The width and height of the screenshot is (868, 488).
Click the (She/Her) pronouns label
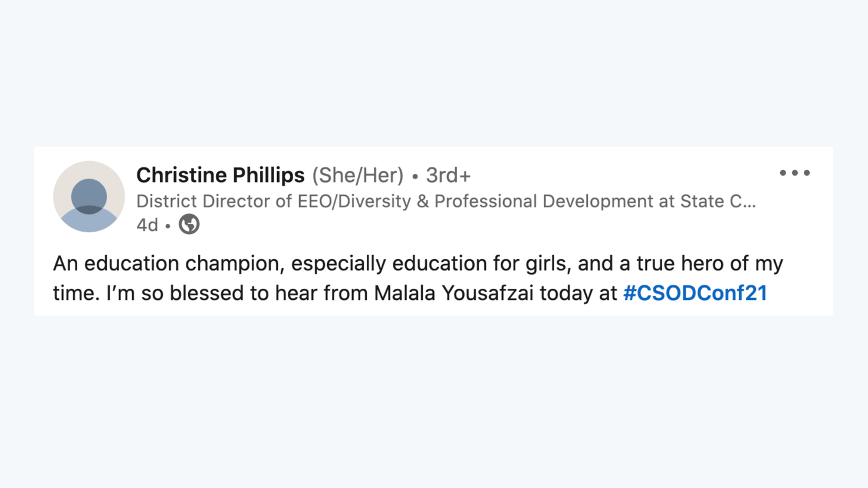pos(358,175)
